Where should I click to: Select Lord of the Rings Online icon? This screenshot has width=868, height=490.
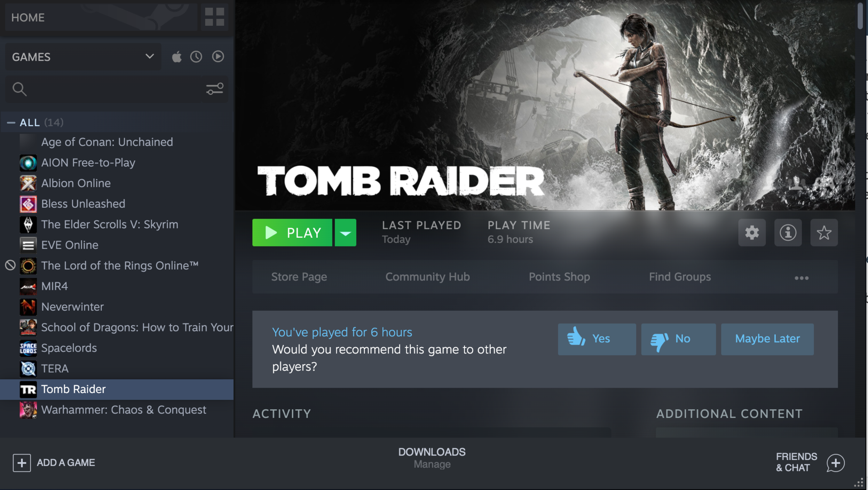28,266
